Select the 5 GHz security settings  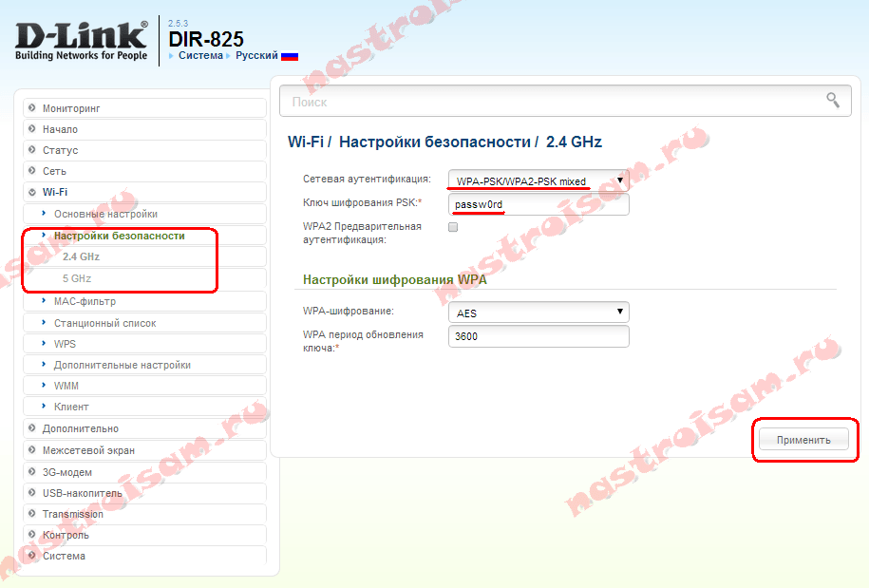(77, 277)
